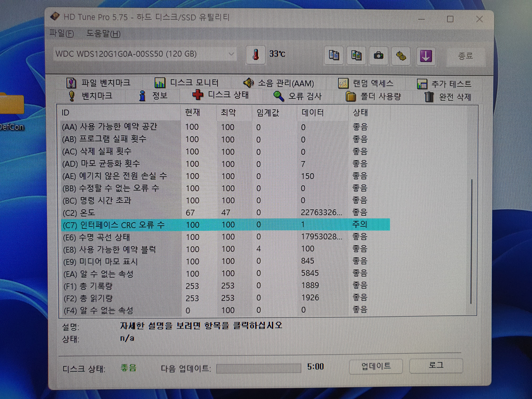Click the copy screenshot to clipboard icon
The height and width of the screenshot is (399, 532).
(x=356, y=55)
